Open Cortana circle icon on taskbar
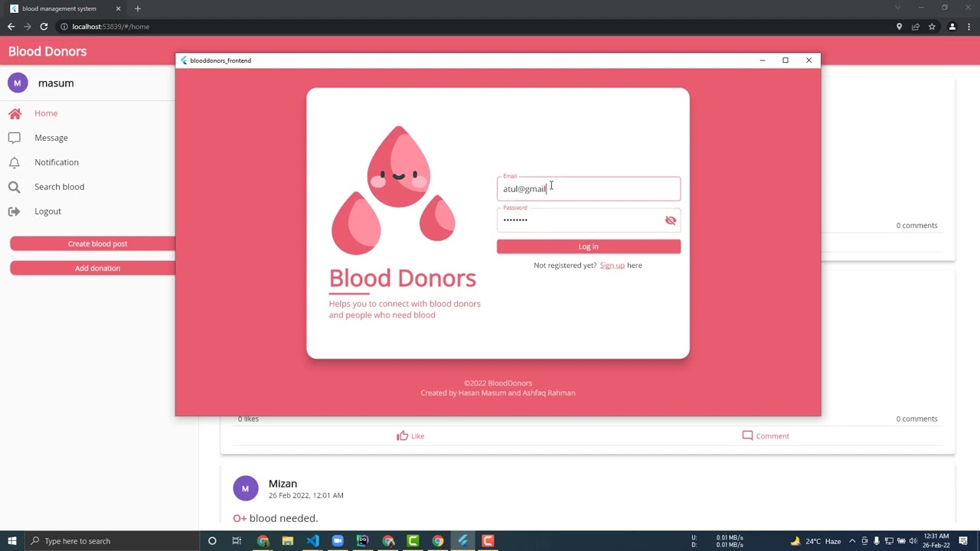This screenshot has width=980, height=551. 212,541
